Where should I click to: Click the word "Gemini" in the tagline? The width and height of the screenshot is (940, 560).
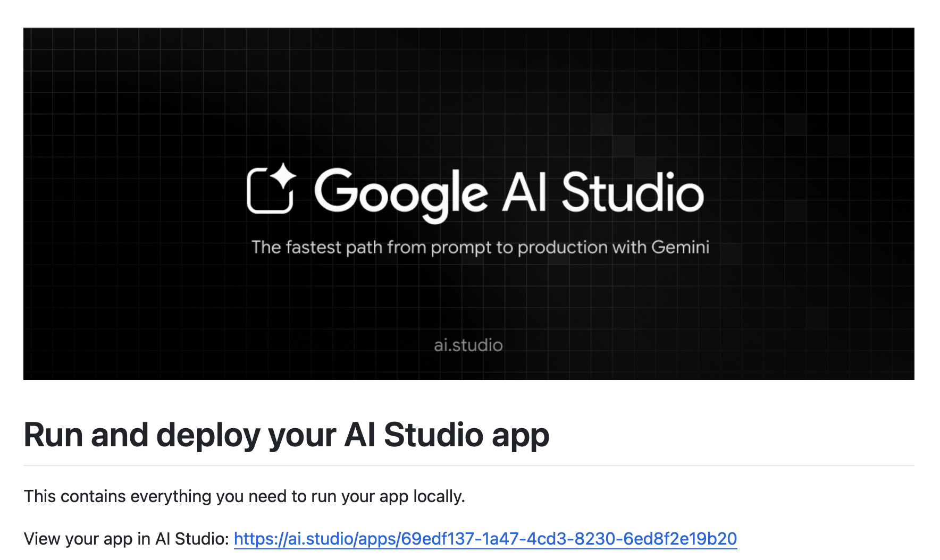pyautogui.click(x=680, y=248)
